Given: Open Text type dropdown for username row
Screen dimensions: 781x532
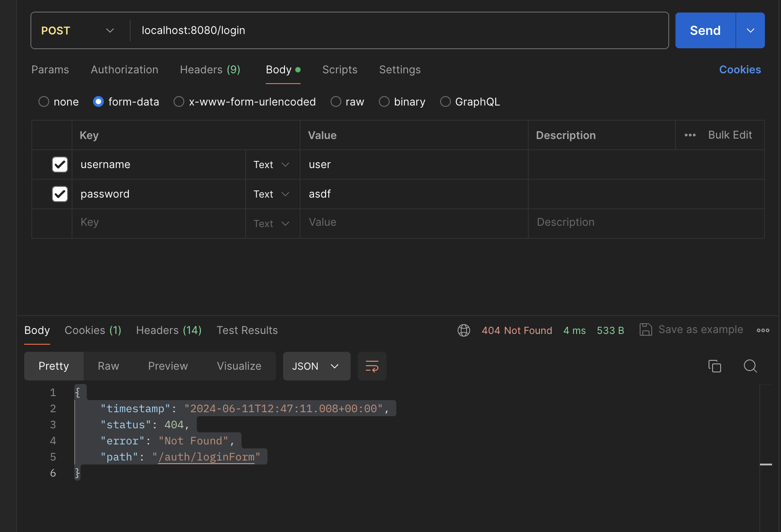Looking at the screenshot, I should (272, 165).
